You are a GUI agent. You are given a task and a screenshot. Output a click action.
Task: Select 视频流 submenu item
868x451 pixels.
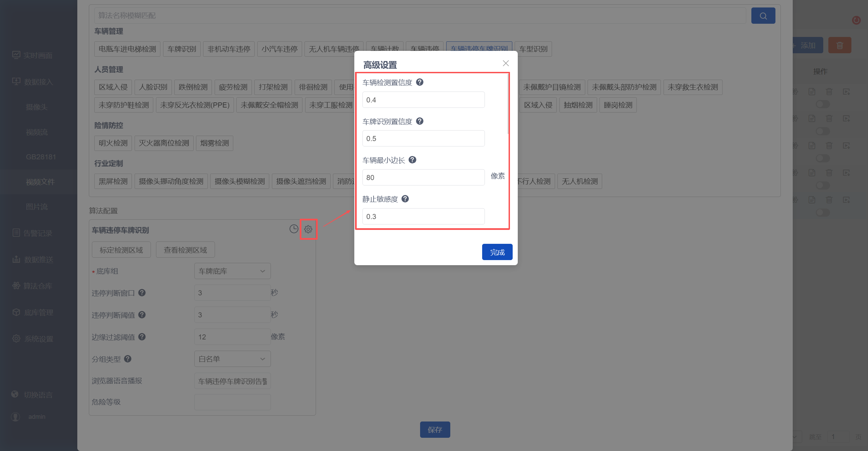(37, 132)
